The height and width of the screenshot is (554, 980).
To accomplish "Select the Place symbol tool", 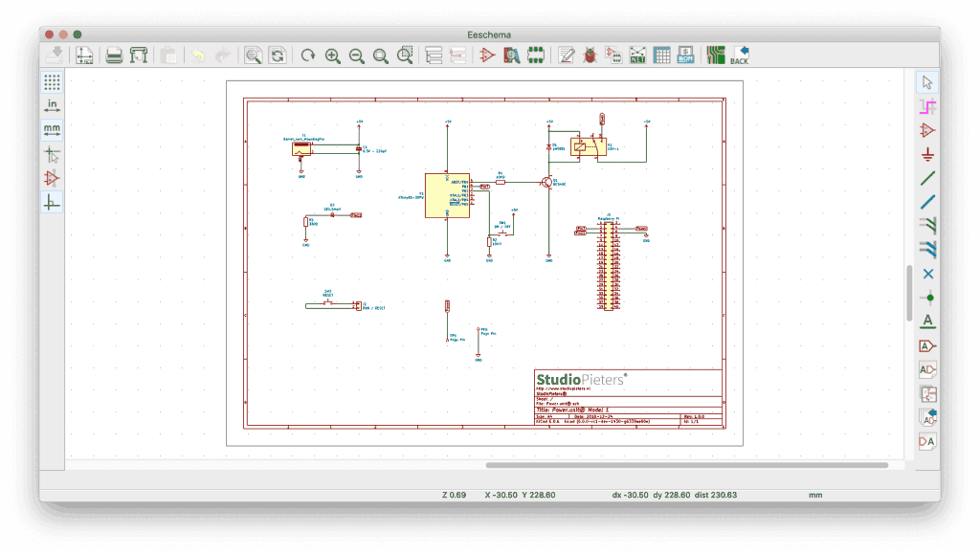I will [927, 130].
